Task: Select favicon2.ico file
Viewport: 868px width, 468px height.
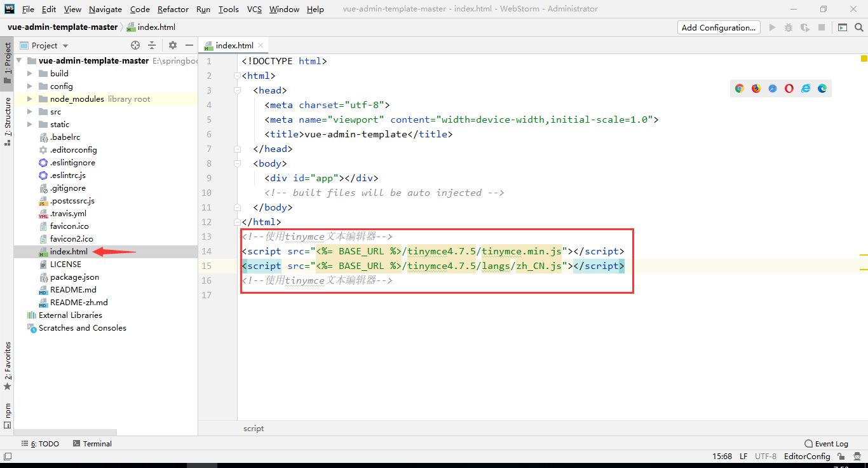Action: (x=71, y=238)
